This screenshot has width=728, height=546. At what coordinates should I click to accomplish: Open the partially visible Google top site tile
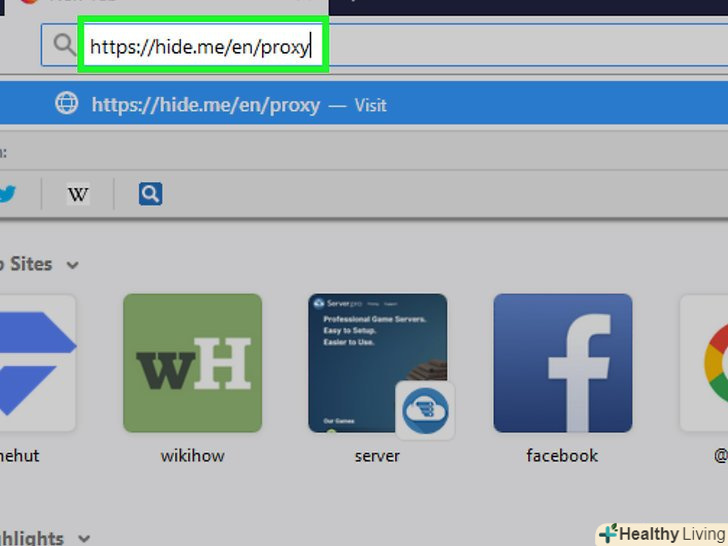(x=704, y=363)
